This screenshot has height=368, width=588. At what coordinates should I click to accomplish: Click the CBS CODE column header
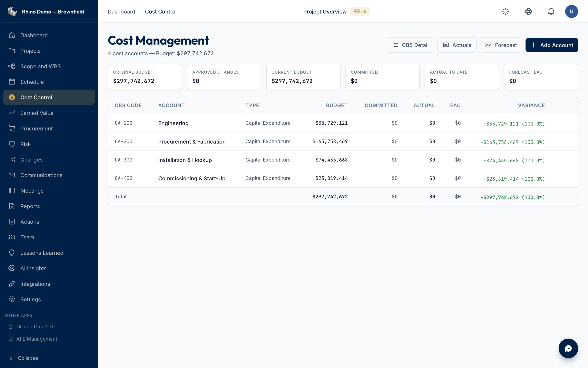coord(128,105)
